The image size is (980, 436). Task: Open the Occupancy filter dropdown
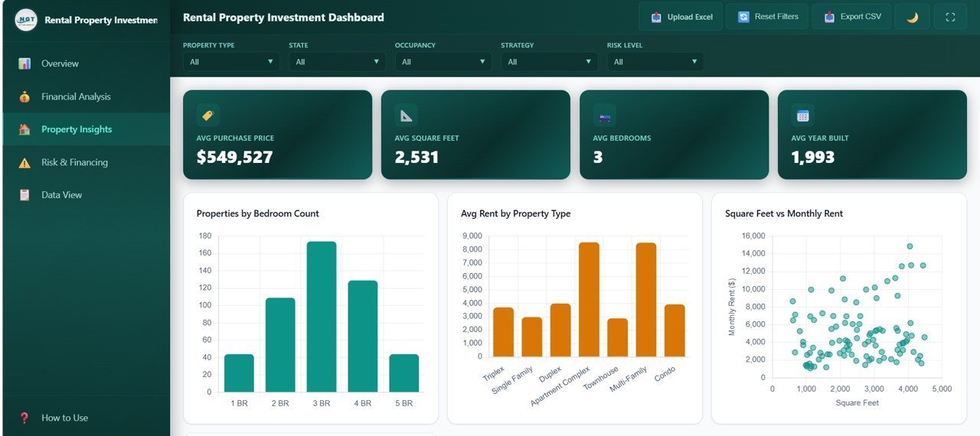(443, 62)
